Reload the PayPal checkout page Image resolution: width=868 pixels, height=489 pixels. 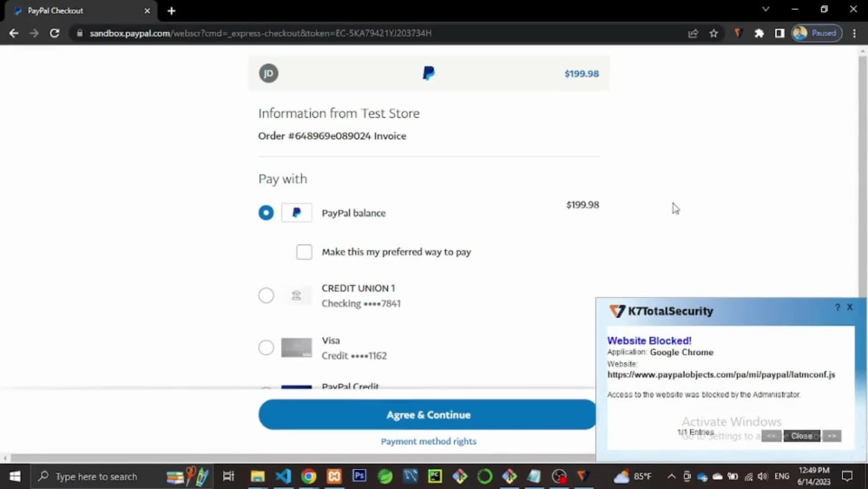[x=54, y=33]
